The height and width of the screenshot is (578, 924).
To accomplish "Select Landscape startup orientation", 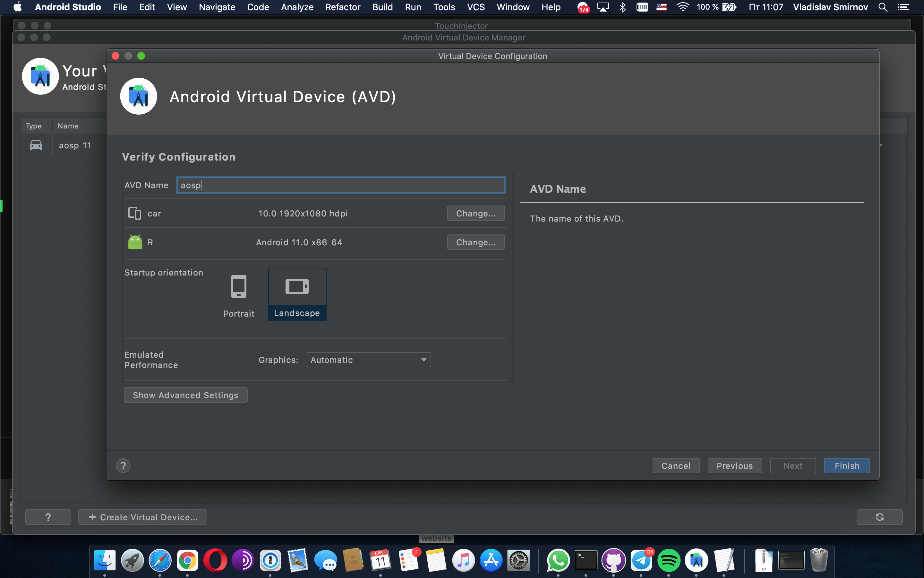I will coord(297,294).
